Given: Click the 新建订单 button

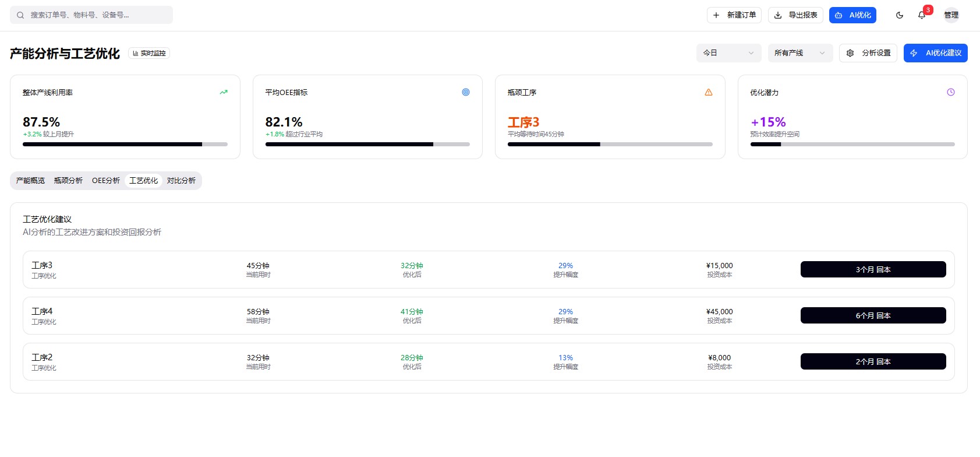Looking at the screenshot, I should (734, 15).
